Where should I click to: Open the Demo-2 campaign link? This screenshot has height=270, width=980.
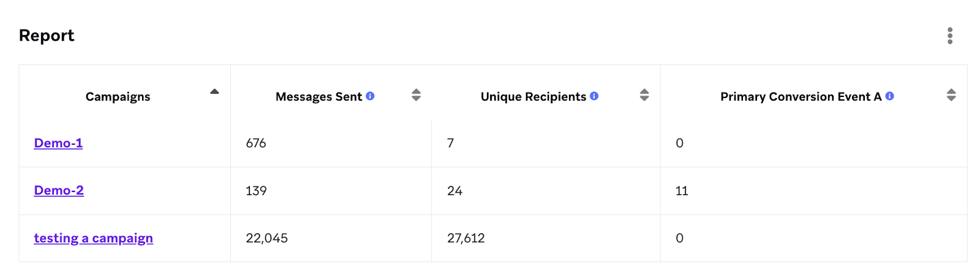(59, 190)
